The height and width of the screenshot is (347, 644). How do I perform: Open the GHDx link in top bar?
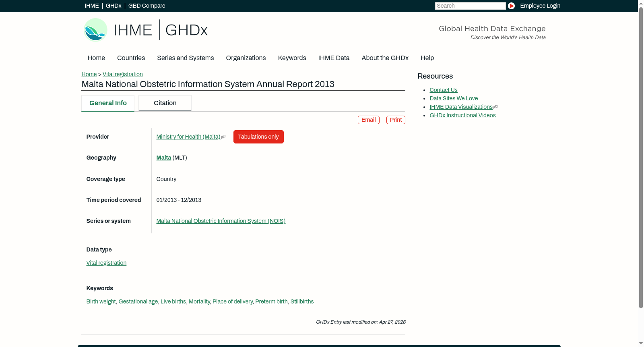(x=114, y=6)
